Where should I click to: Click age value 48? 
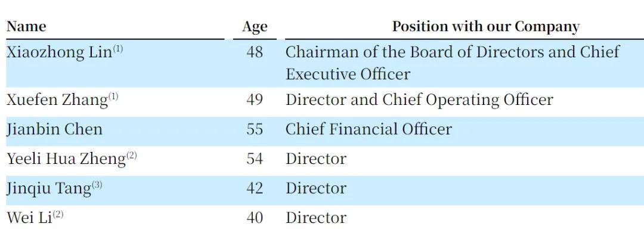(255, 52)
